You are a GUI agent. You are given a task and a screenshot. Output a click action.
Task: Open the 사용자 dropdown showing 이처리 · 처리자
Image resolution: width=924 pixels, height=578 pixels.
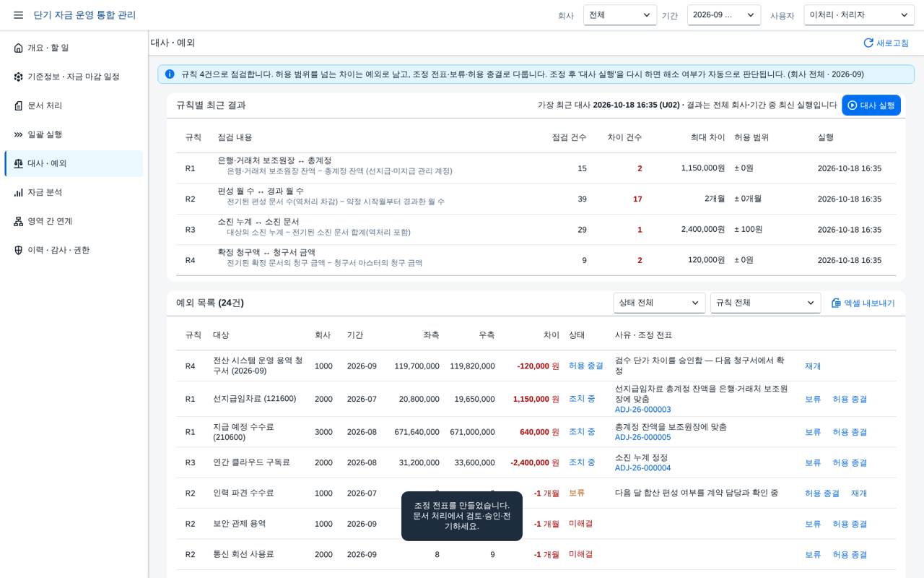859,15
